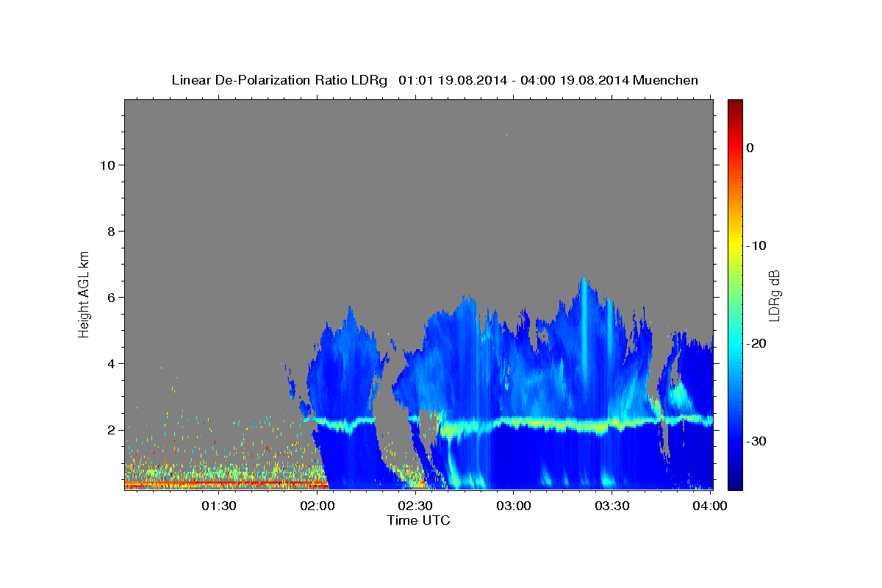Click the LDRg dB colorbar label
Viewport: 882px width, 588px height.
774,295
